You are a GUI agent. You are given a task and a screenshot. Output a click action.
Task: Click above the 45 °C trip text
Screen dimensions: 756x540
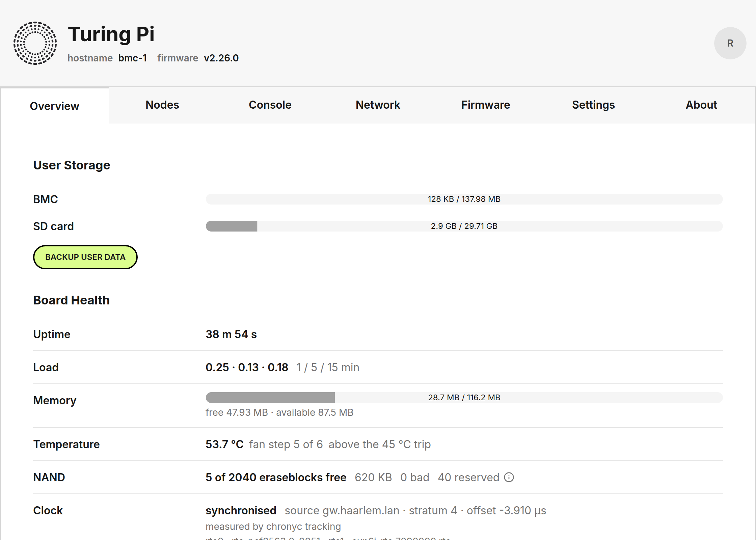pyautogui.click(x=380, y=444)
